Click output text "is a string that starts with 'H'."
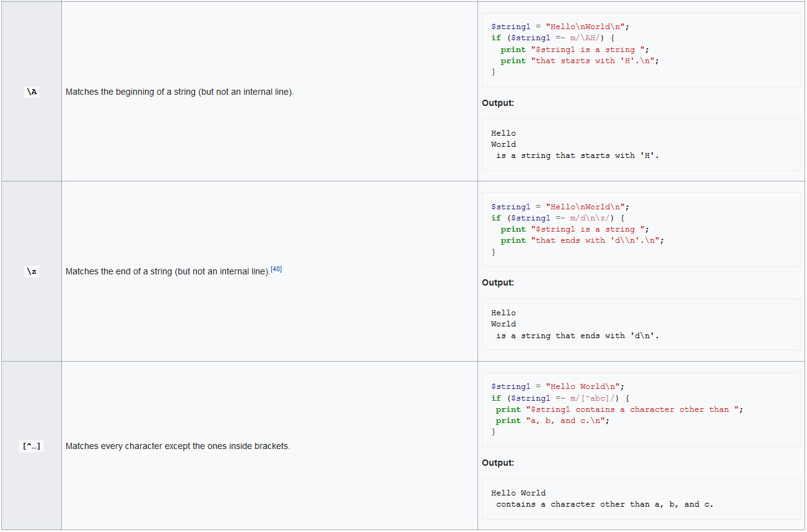 tap(577, 156)
